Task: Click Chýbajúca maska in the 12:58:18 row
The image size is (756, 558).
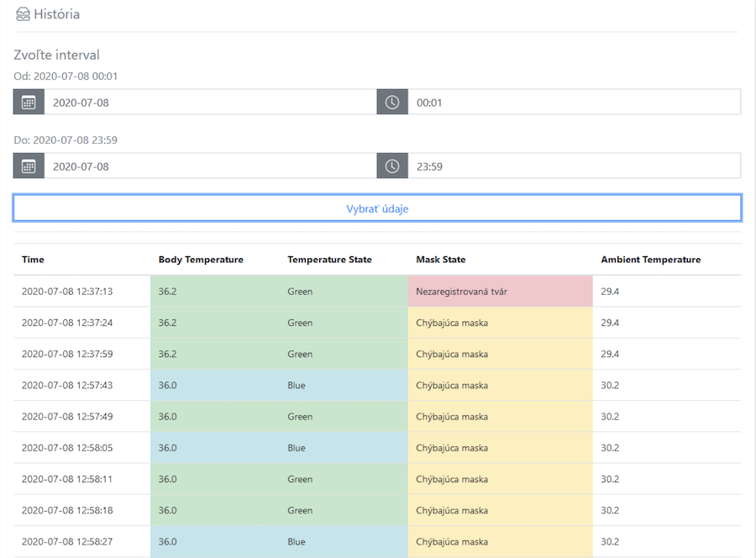Action: (452, 510)
